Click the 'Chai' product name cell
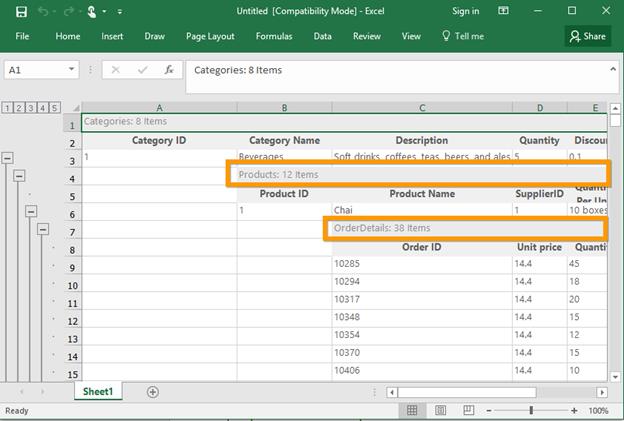 coord(422,210)
